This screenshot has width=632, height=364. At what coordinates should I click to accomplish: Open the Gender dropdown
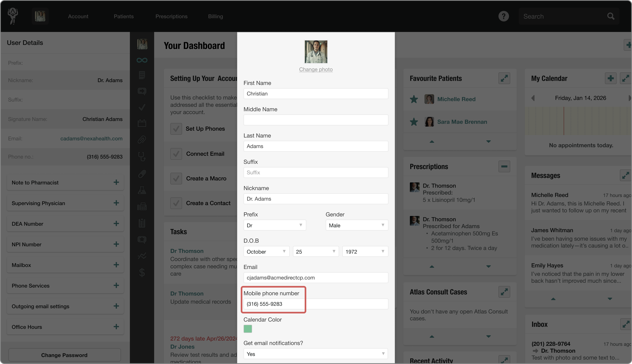(357, 225)
